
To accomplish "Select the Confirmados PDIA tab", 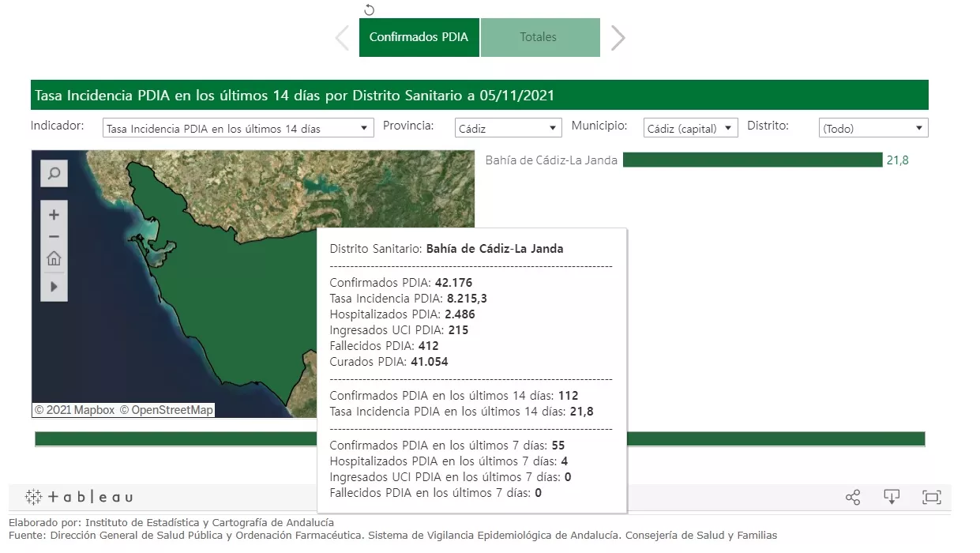I will coord(419,38).
